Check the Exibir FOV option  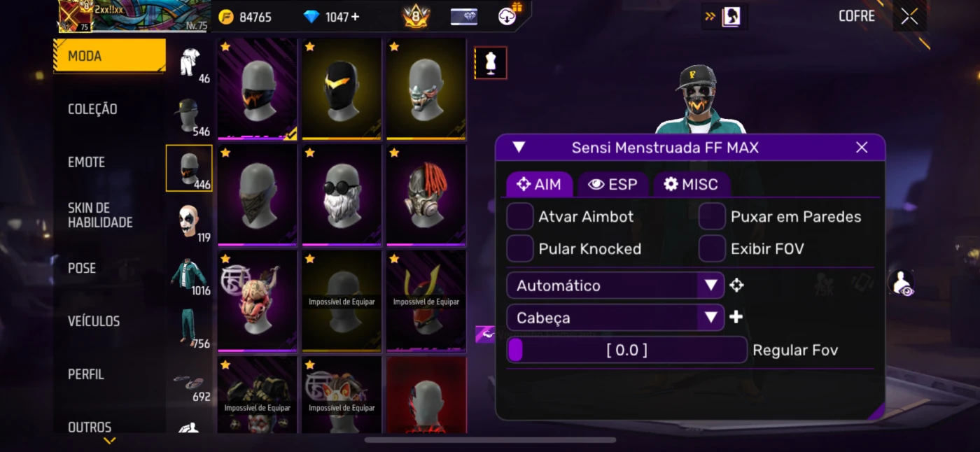coord(712,248)
